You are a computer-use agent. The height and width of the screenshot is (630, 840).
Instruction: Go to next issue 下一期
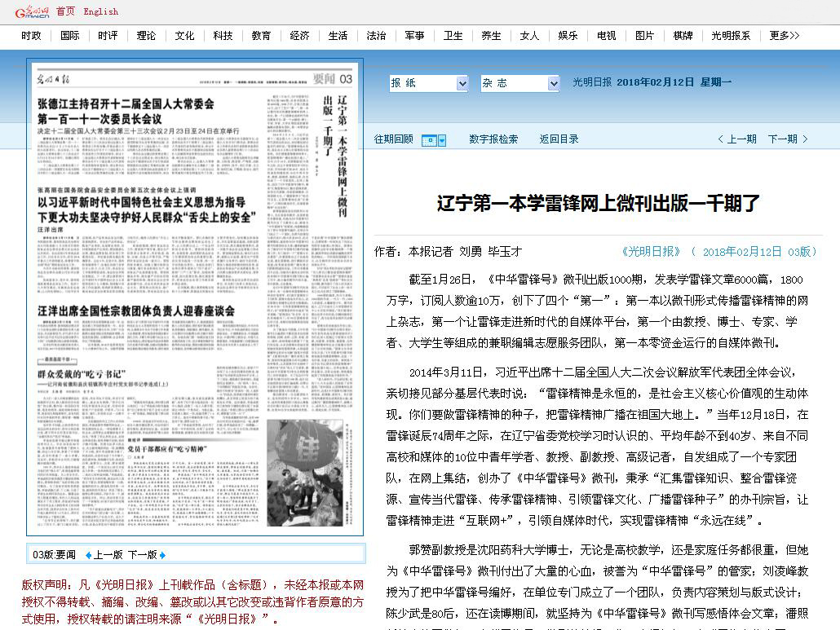click(788, 139)
